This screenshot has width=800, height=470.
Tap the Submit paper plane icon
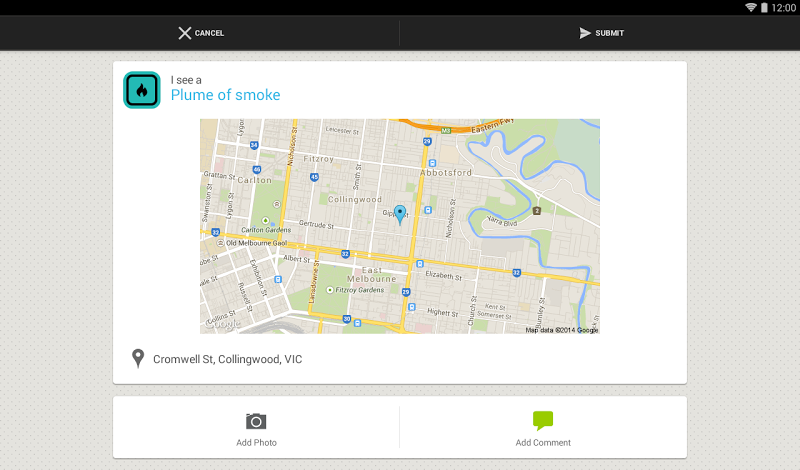[x=585, y=33]
